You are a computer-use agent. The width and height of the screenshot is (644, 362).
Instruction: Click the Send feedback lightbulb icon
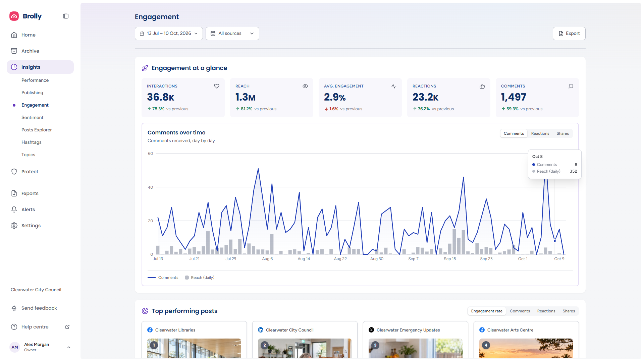14,308
